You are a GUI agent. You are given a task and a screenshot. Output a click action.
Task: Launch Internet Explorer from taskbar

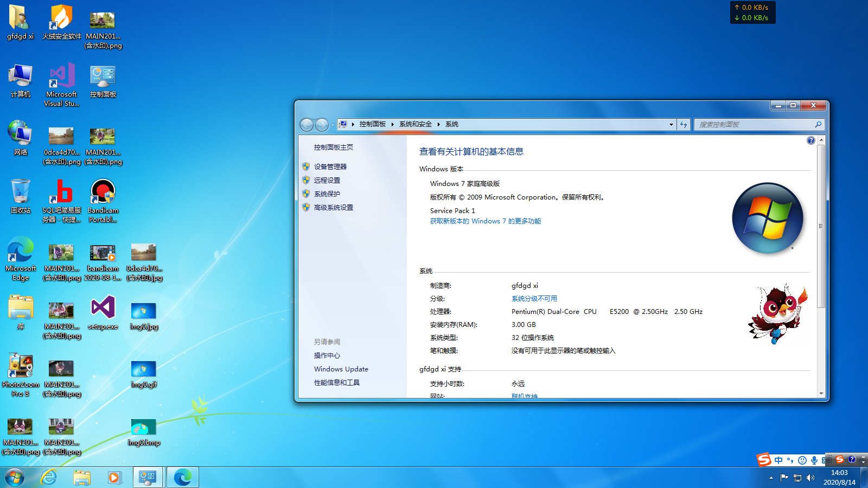point(49,477)
